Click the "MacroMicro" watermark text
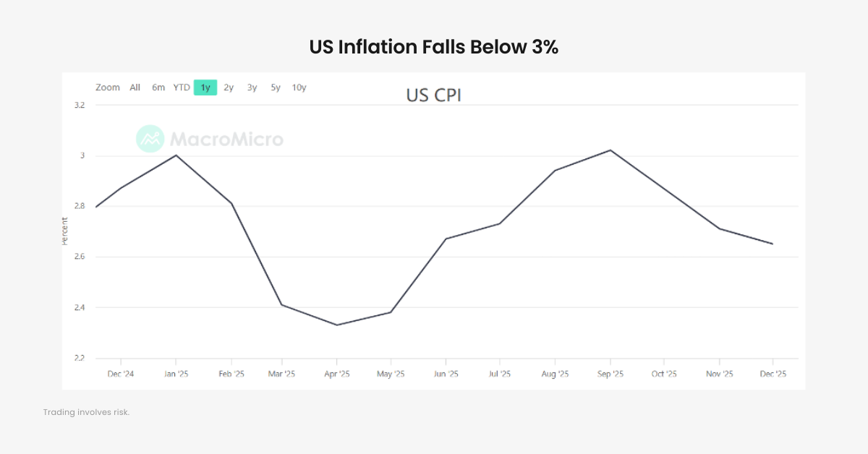The height and width of the screenshot is (454, 868). 226,140
